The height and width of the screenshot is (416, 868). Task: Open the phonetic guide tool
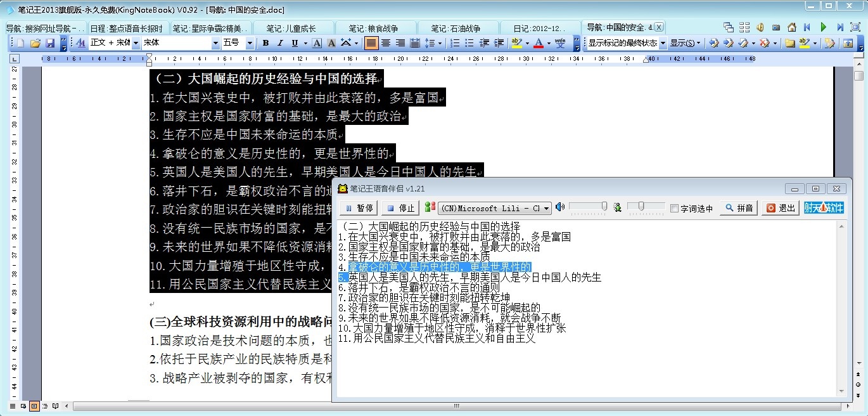pos(560,43)
